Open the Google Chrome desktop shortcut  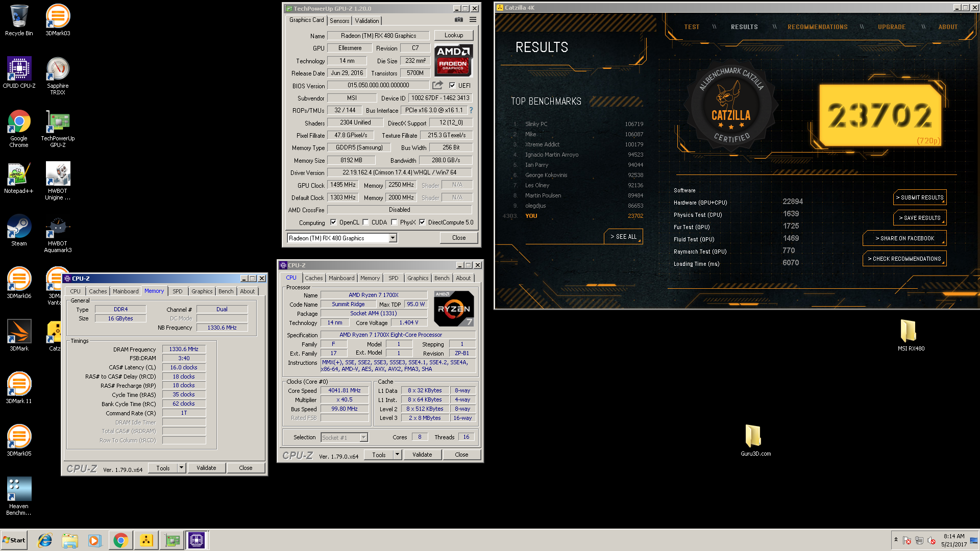coord(19,129)
